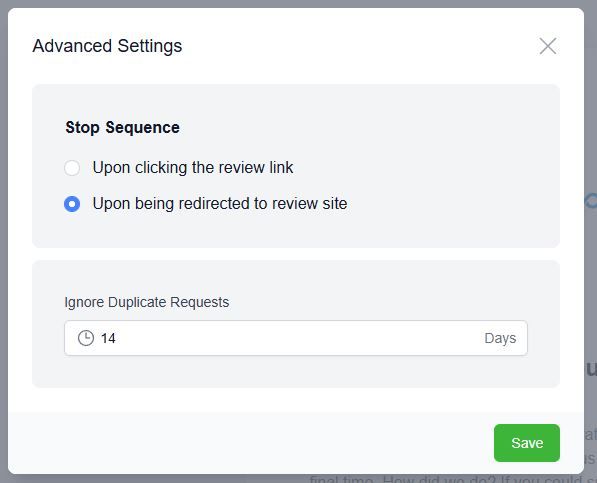Click the clock icon in the days field
The height and width of the screenshot is (483, 597).
click(x=86, y=338)
